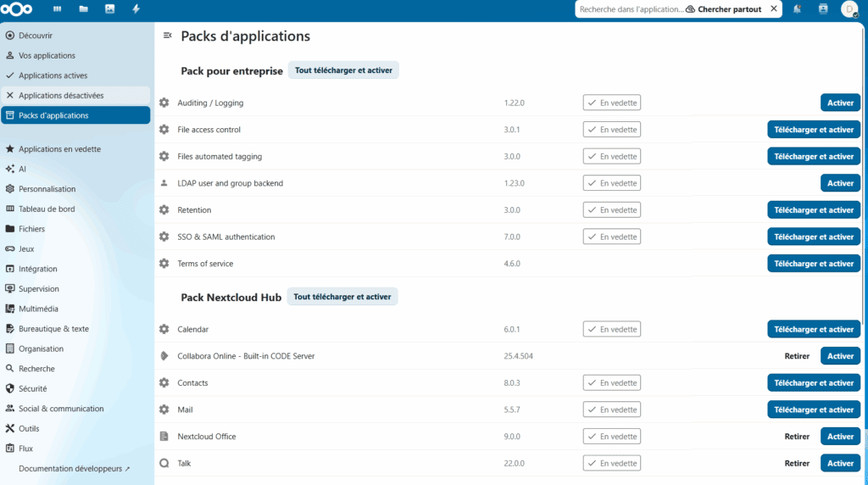Activate the Auditing / Logging app
This screenshot has height=485, width=868.
(840, 103)
